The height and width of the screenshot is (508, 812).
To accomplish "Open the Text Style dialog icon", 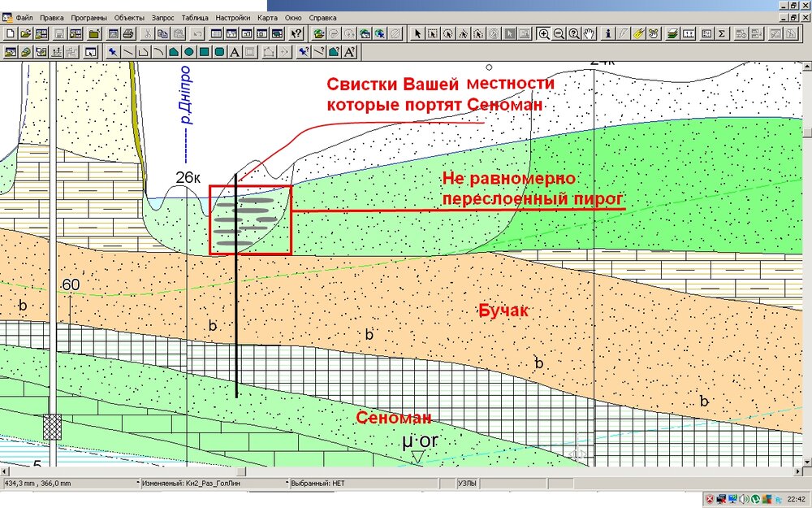I will [x=349, y=52].
